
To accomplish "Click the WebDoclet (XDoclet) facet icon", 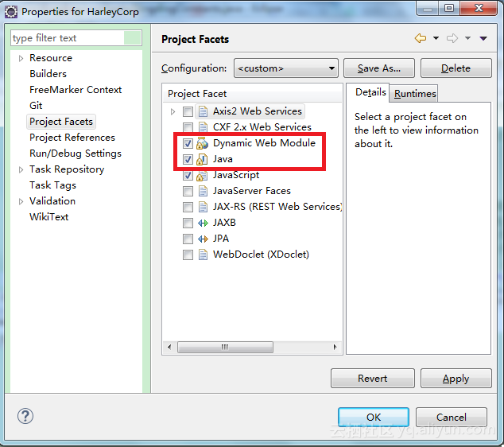I will (203, 255).
